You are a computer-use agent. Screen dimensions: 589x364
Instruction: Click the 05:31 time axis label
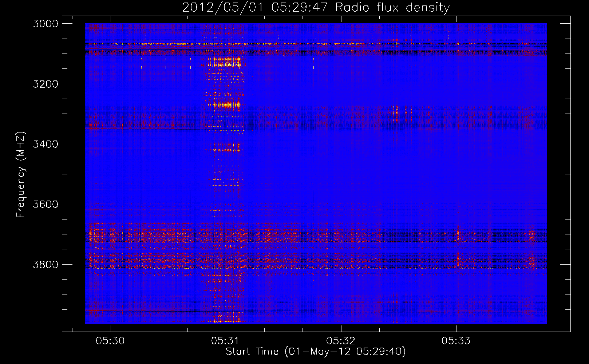tap(225, 341)
